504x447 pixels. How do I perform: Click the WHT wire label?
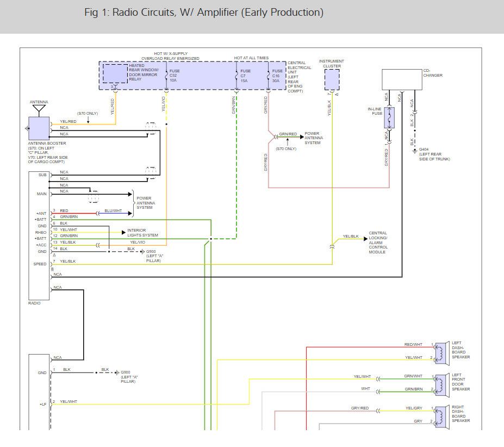pyautogui.click(x=365, y=388)
